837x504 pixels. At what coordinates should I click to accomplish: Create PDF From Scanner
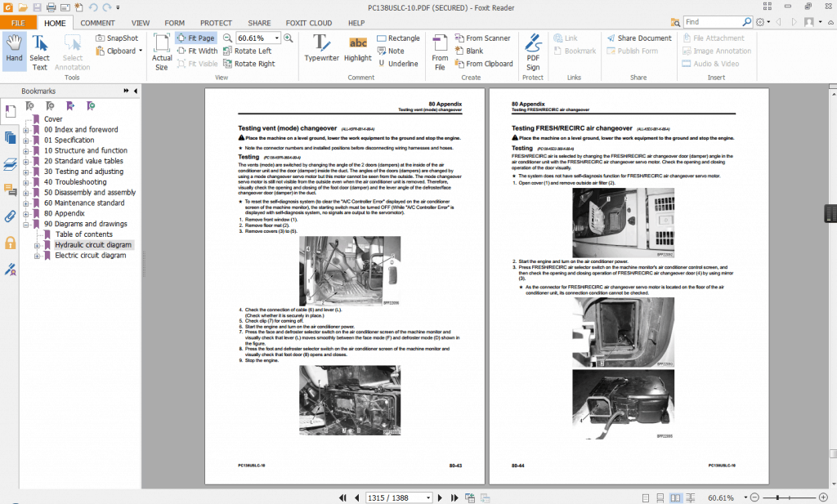tap(482, 38)
